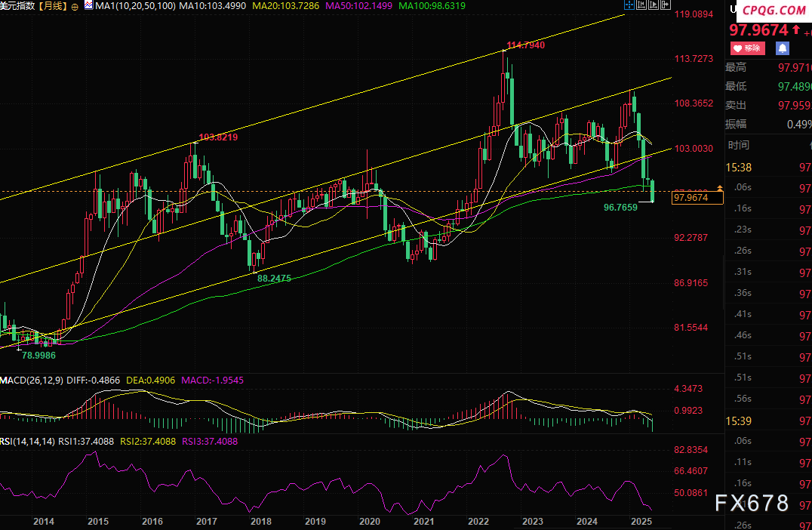Click the alert bell icon
Screen dimensions: 812x530
coord(783,48)
